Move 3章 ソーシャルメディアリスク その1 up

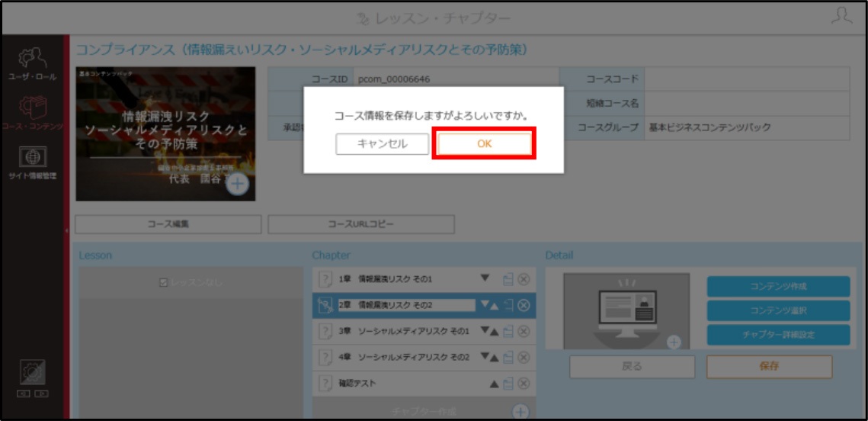(x=495, y=332)
